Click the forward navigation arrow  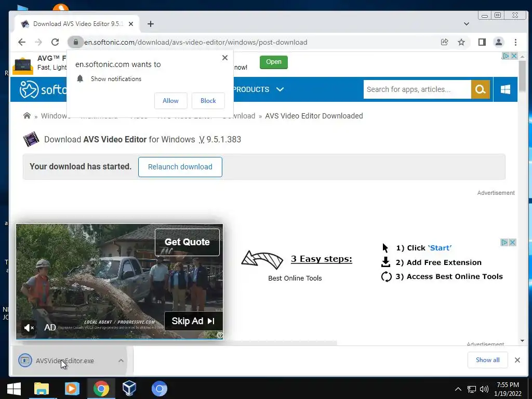click(x=38, y=42)
